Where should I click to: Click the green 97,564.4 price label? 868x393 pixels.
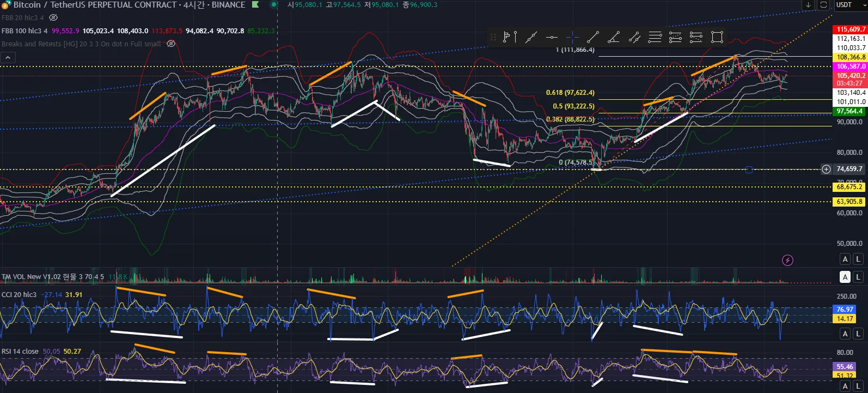(850, 111)
